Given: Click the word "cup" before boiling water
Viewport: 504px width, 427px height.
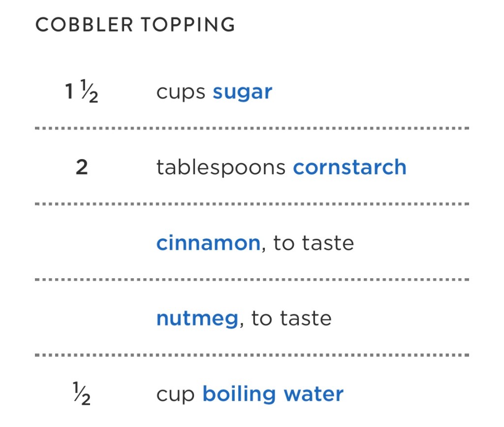Looking at the screenshot, I should point(176,395).
